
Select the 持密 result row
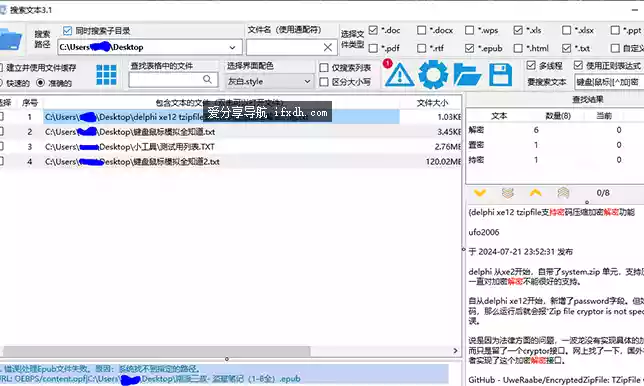click(554, 160)
